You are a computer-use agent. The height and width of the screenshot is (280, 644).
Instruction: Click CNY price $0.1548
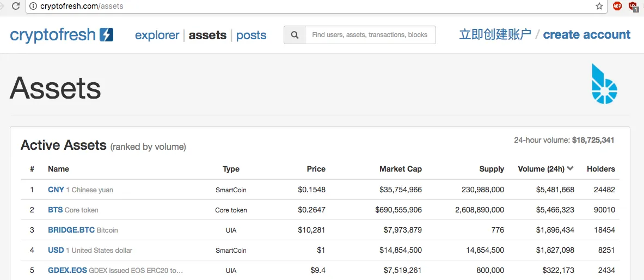coord(312,190)
